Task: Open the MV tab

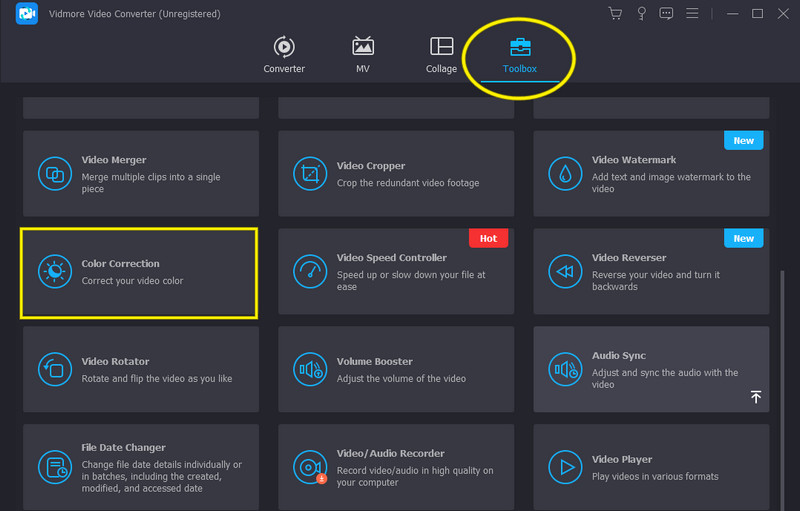Action: tap(363, 54)
